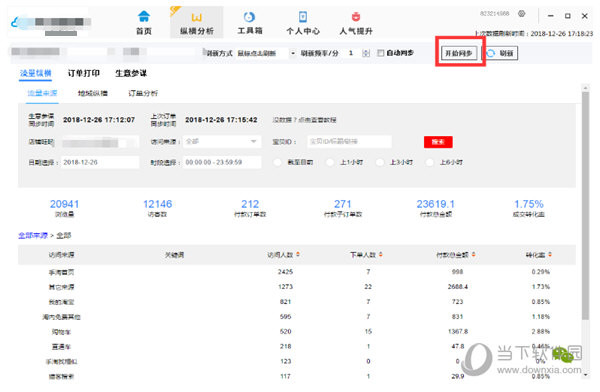The image size is (600, 392).
Task: Click the scrollbar up arrow
Action: click(585, 88)
